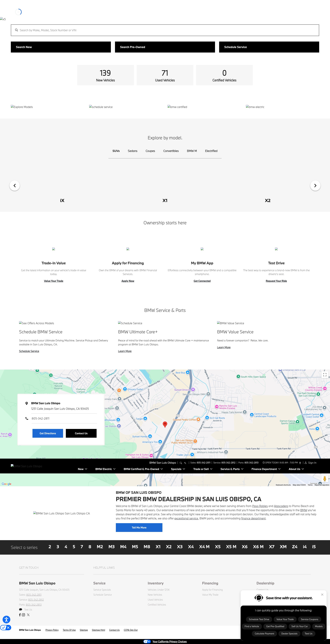Click the Street View pegman icon
The image size is (330, 644).
tap(325, 479)
